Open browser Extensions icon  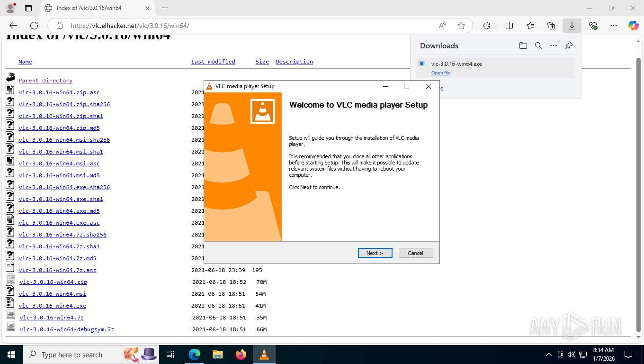click(486, 26)
